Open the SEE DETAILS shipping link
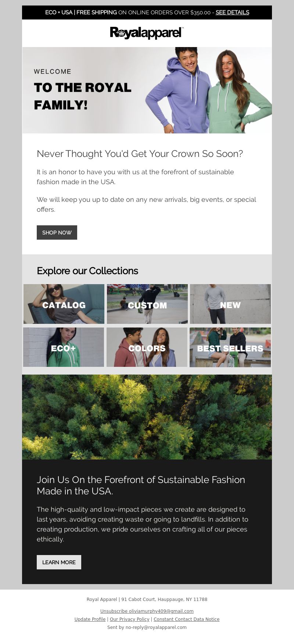 (x=232, y=12)
